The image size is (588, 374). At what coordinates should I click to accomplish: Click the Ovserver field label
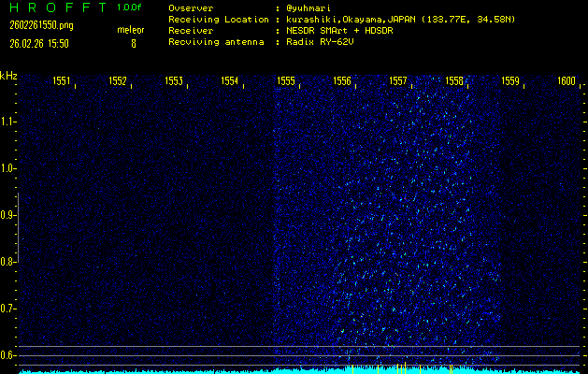[191, 8]
